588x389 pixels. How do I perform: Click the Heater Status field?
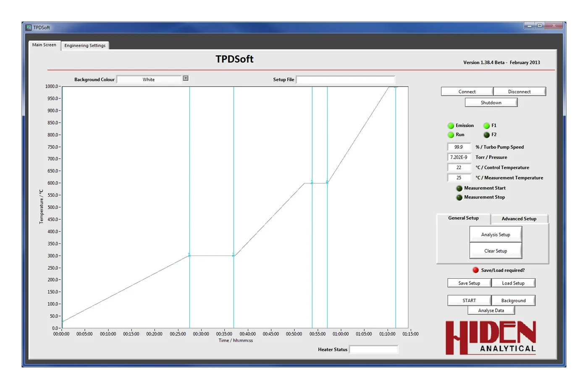(374, 350)
